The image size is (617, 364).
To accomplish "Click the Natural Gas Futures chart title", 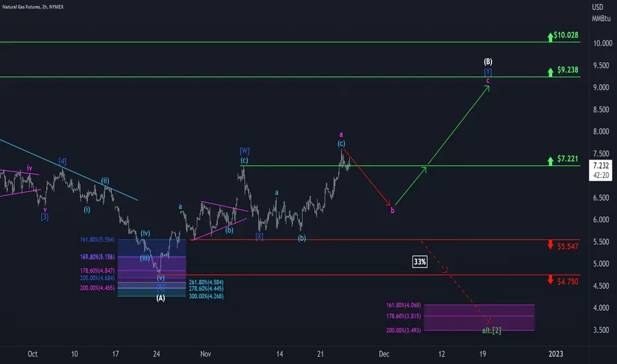I will (32, 7).
